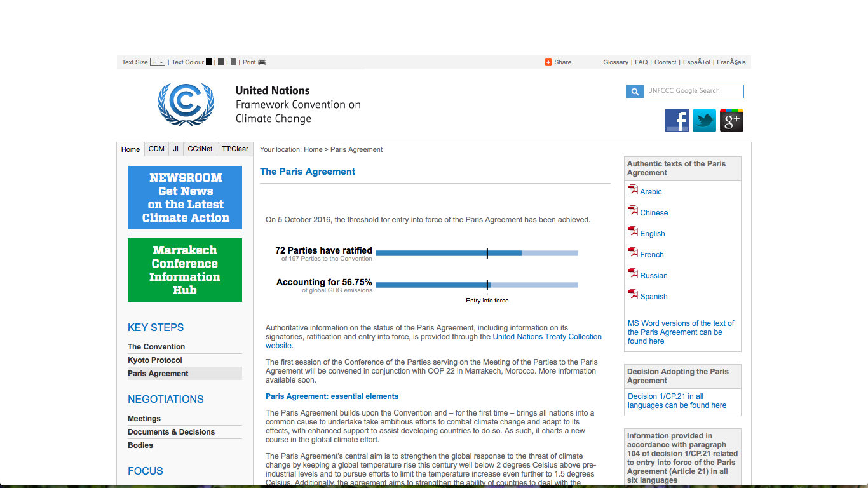Open the Newsroom blue banner
This screenshot has width=868, height=488.
click(x=185, y=198)
